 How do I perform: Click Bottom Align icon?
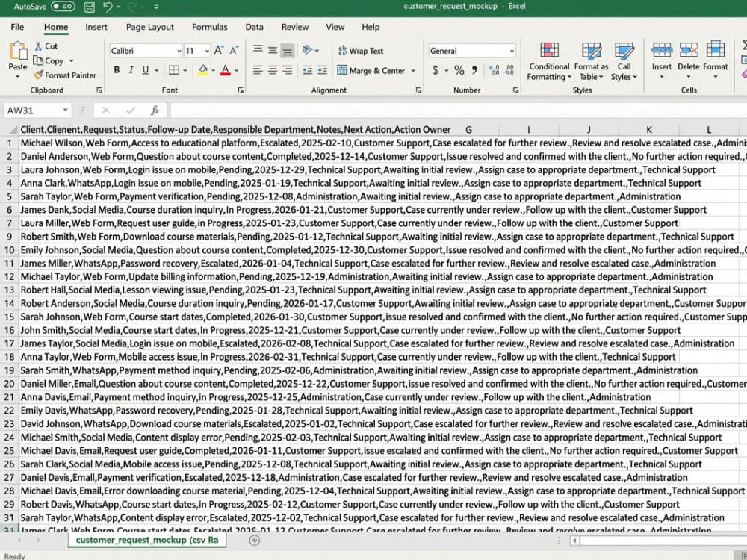click(x=288, y=51)
